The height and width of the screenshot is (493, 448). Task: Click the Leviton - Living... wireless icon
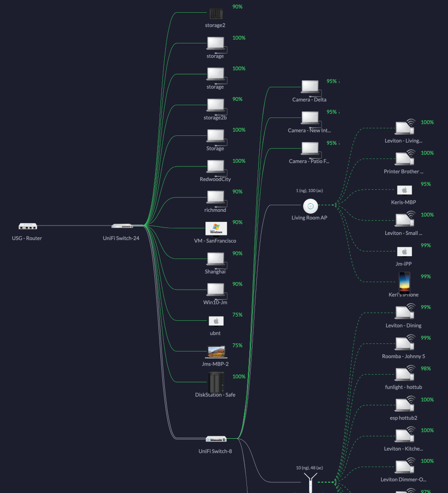click(x=406, y=127)
